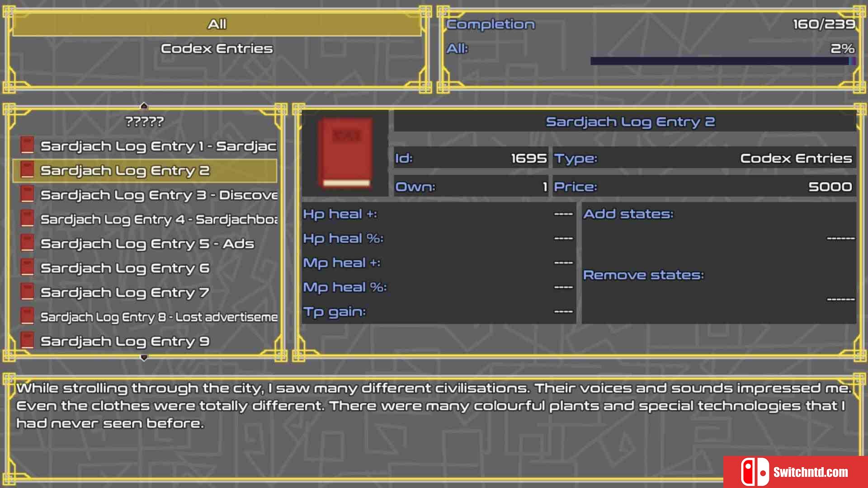The width and height of the screenshot is (868, 488).
Task: Click the Own value 1
Action: coord(545,187)
